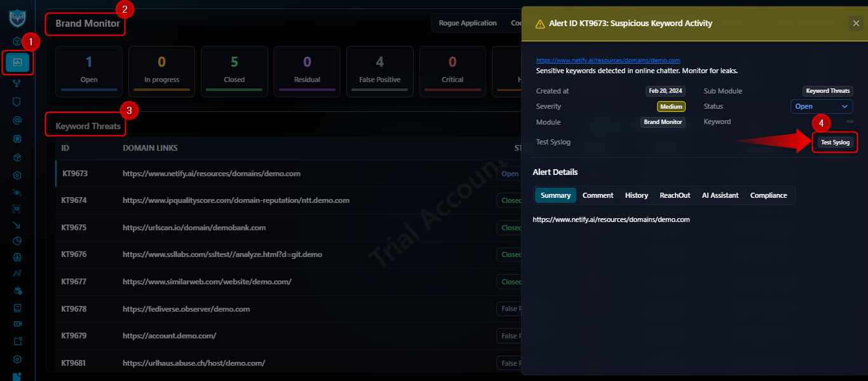Filter by the Open count card
The image size is (868, 381).
pos(89,71)
